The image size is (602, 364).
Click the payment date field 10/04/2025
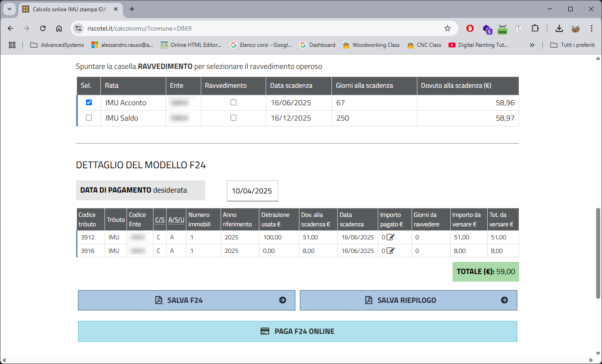[252, 191]
